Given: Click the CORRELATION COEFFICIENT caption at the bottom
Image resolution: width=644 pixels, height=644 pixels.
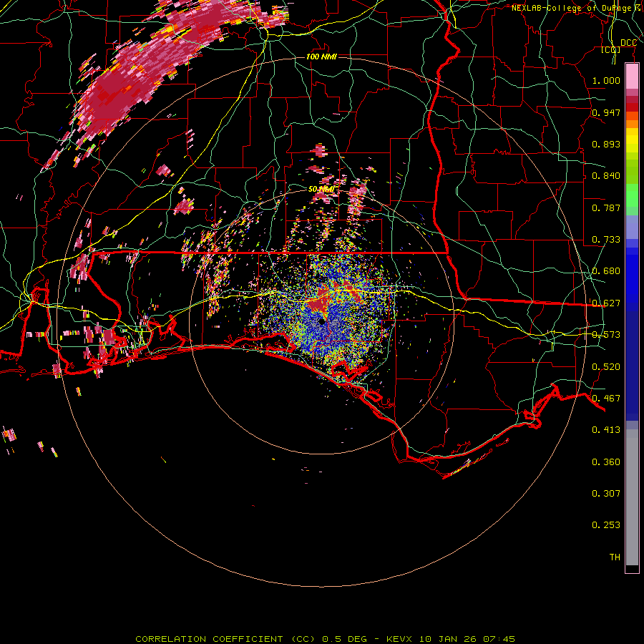Looking at the screenshot, I should pos(209,639).
